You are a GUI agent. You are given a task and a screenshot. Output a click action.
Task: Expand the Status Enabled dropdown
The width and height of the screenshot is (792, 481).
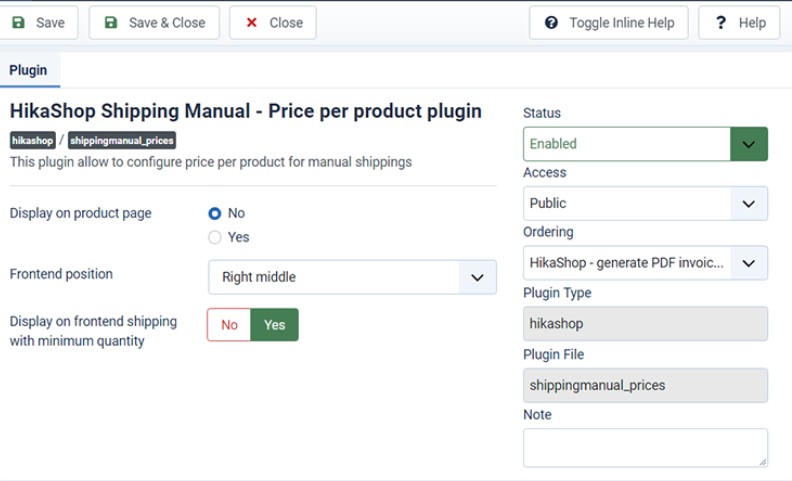pos(749,144)
